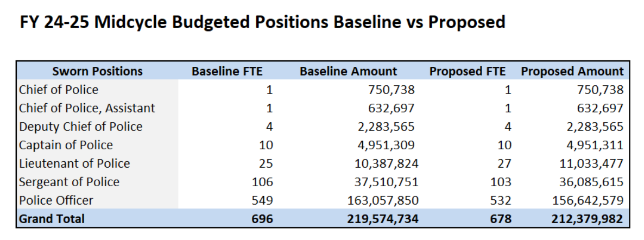644x240 pixels.
Task: Click the page title about Midcycle Budgeted Positions
Action: (263, 22)
